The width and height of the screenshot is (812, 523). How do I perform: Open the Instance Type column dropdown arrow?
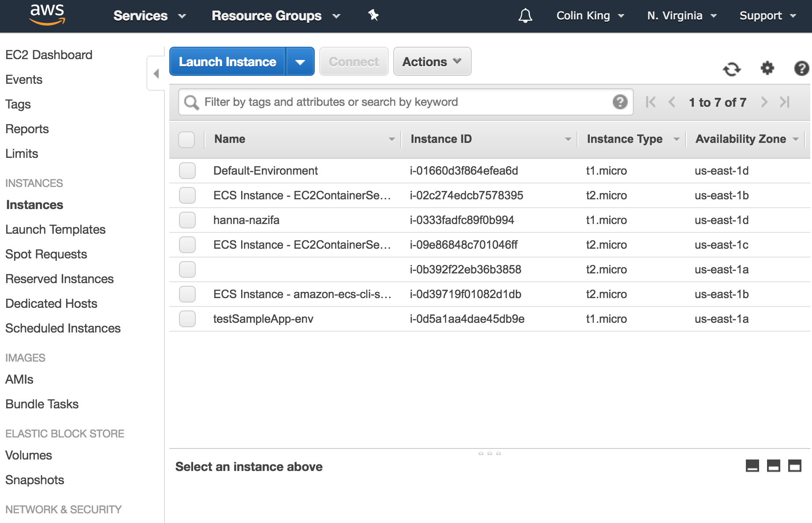pyautogui.click(x=676, y=139)
